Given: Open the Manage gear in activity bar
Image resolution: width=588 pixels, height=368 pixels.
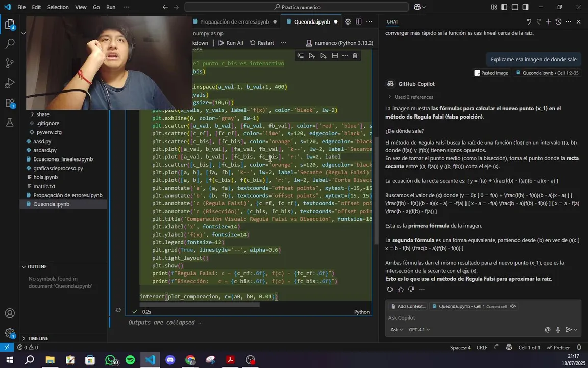Looking at the screenshot, I should pos(10,333).
